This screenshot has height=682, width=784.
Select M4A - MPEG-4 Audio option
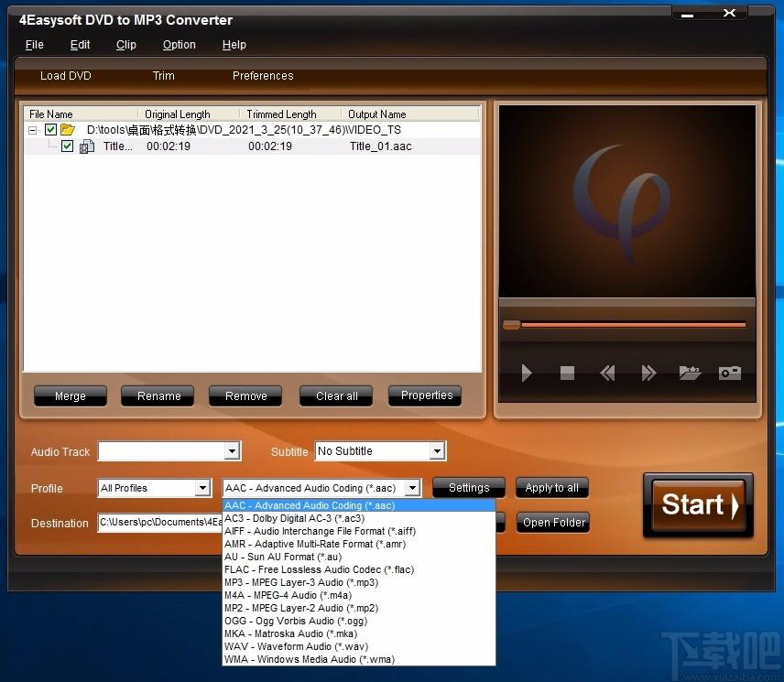pyautogui.click(x=359, y=595)
